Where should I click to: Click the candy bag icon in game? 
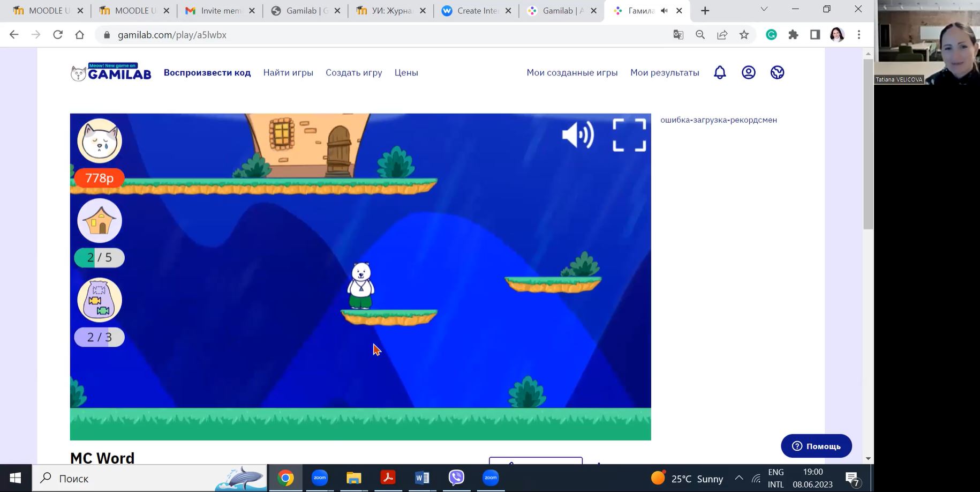click(100, 300)
